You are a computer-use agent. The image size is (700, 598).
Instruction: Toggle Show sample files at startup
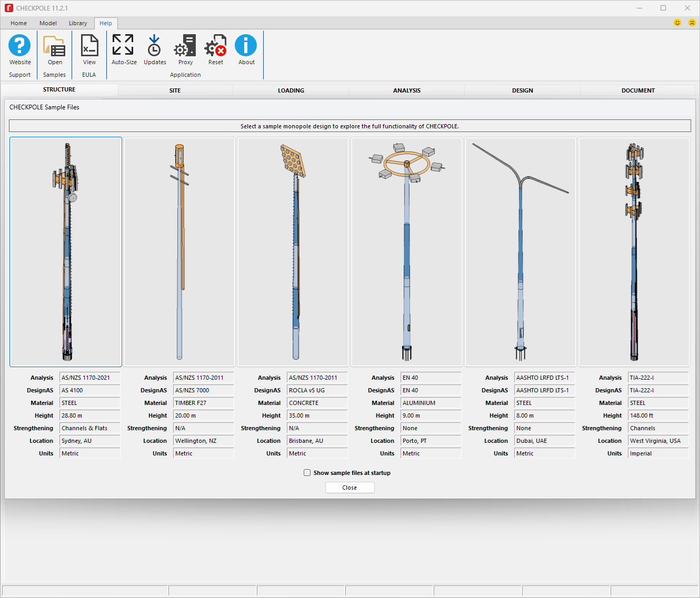coord(307,473)
